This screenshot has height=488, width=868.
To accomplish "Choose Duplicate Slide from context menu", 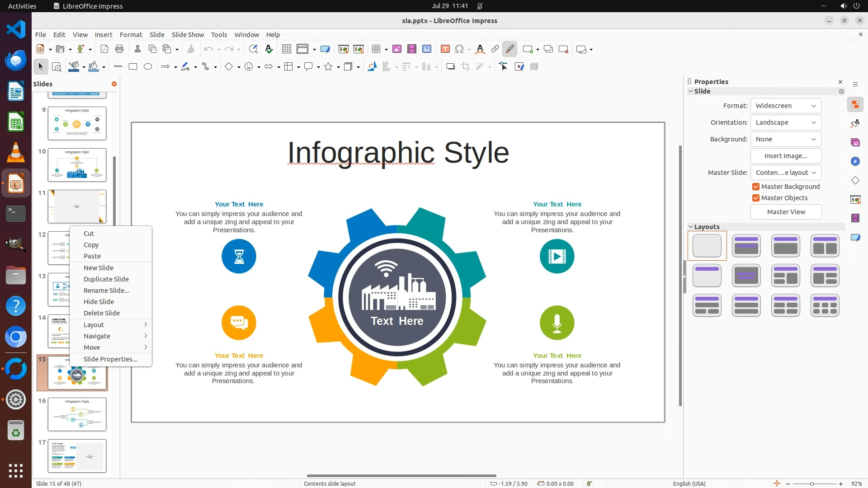I will coord(106,279).
